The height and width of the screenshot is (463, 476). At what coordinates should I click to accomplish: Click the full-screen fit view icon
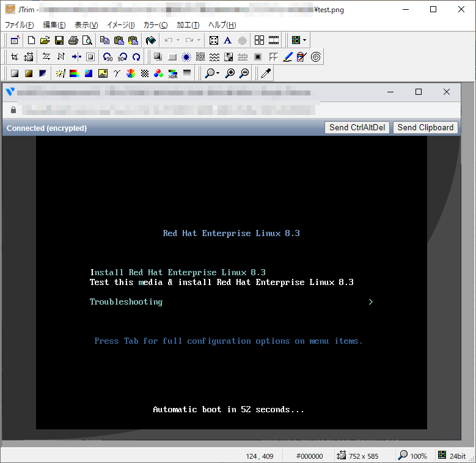(x=214, y=40)
